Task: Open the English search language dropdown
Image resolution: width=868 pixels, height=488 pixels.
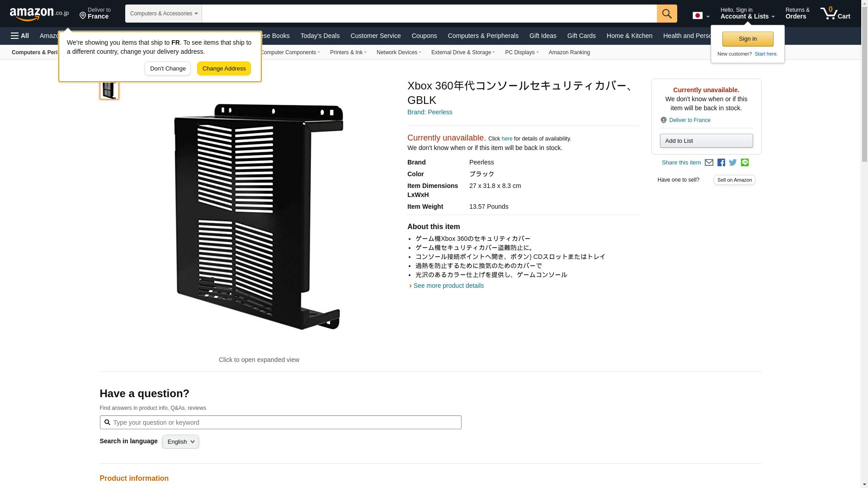Action: [x=180, y=442]
